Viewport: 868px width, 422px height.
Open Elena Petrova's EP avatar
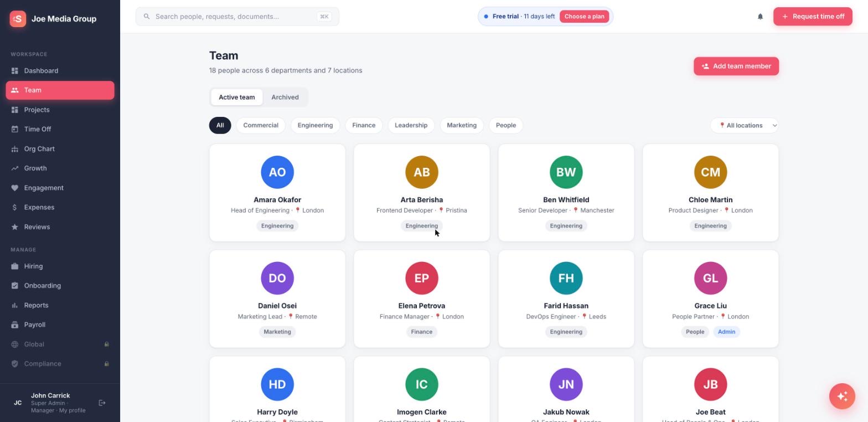click(x=422, y=278)
